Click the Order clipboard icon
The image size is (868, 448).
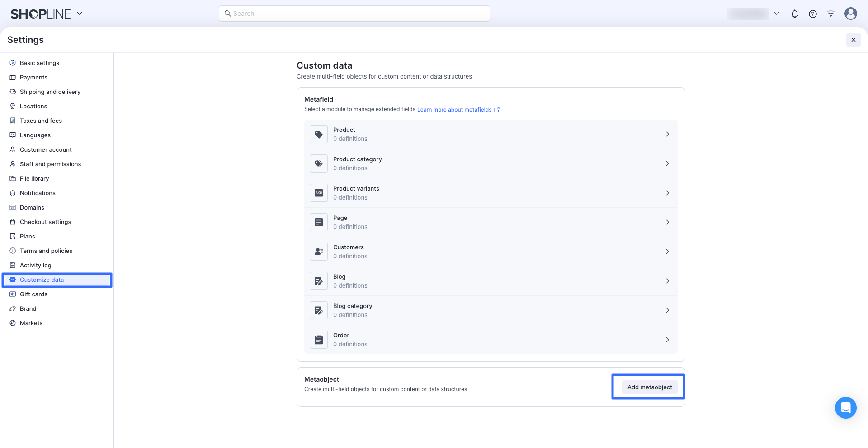[x=319, y=340]
